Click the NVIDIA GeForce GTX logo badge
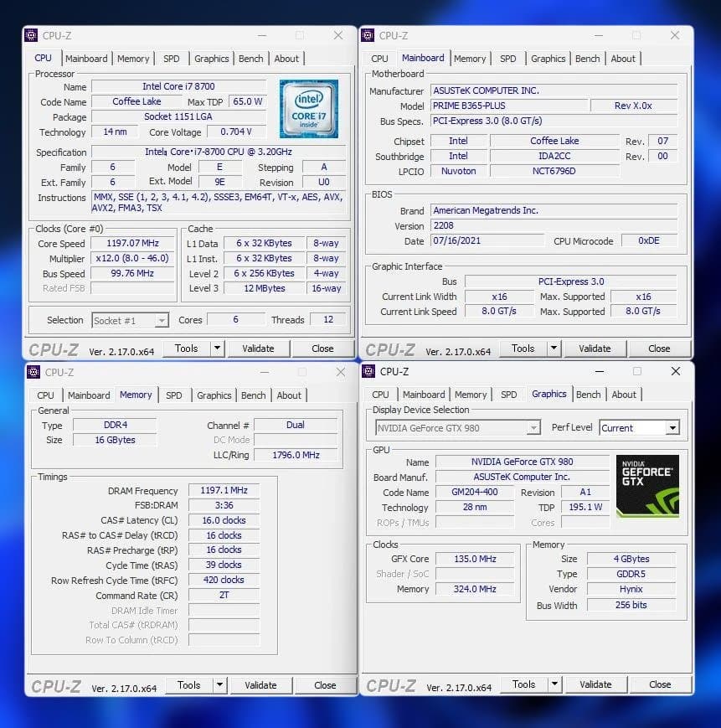Viewport: 721px width, 728px height. (647, 485)
